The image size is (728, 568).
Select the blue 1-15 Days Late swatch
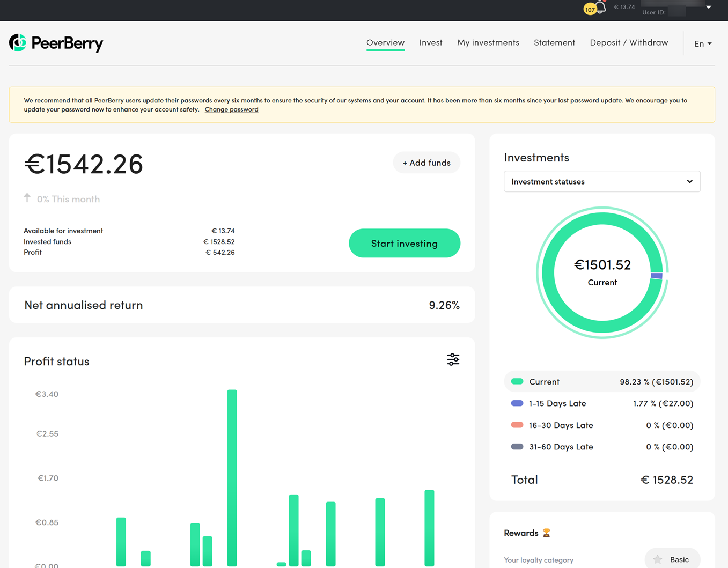pos(517,403)
